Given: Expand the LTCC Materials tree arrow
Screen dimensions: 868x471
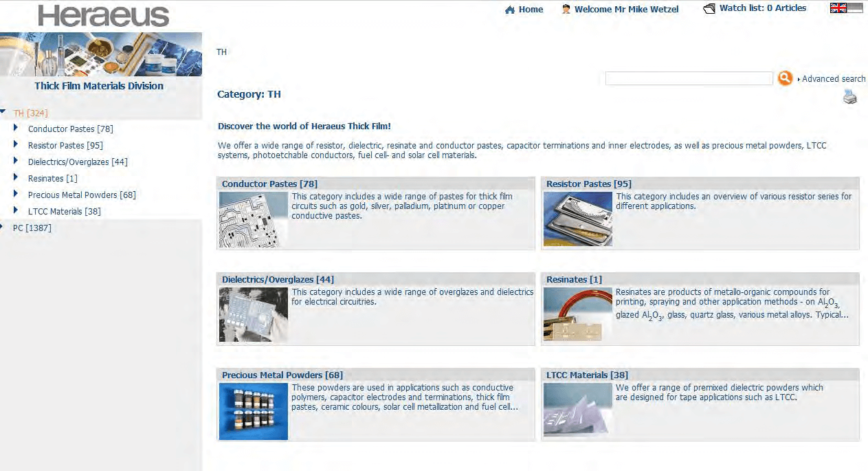Looking at the screenshot, I should point(16,210).
